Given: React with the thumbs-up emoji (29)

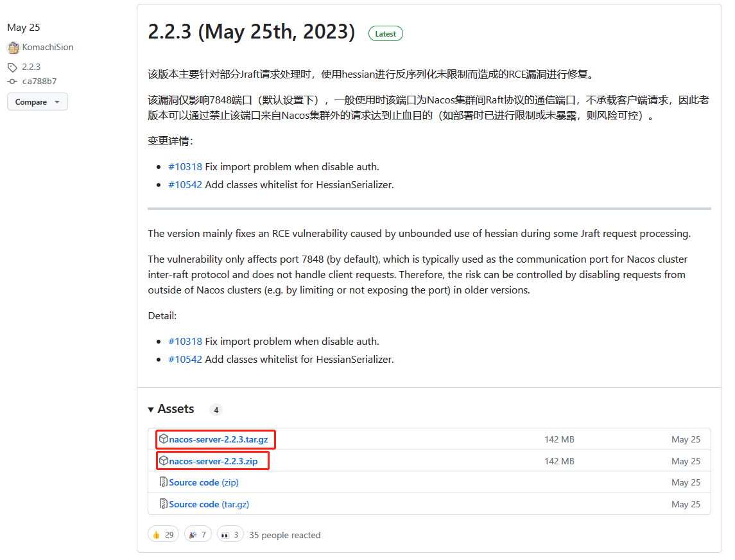Looking at the screenshot, I should pos(163,535).
